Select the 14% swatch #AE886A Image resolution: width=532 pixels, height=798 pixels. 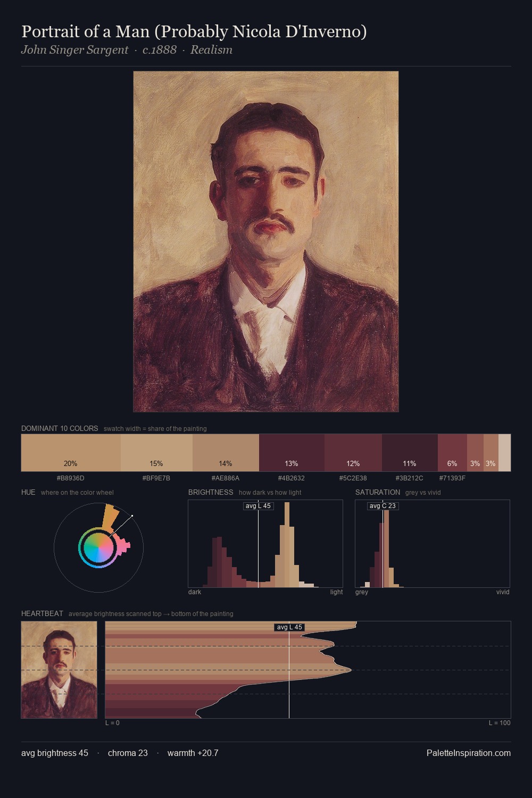(226, 453)
